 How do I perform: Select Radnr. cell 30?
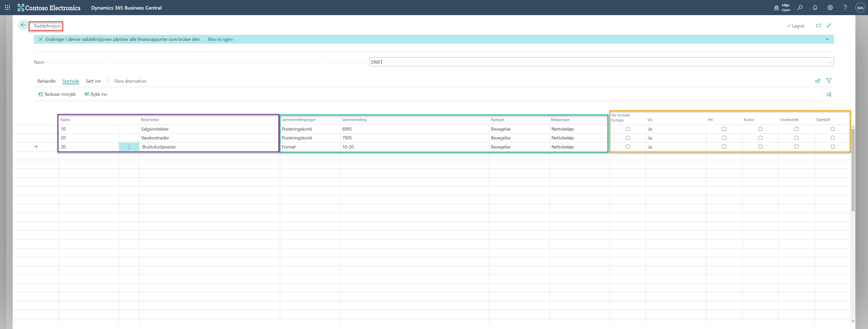(89, 147)
